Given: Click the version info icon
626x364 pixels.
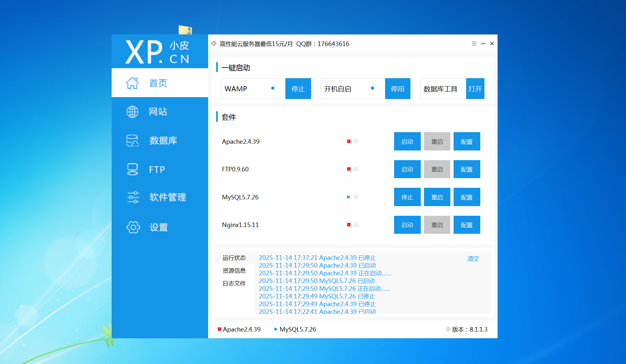Looking at the screenshot, I should (x=448, y=329).
